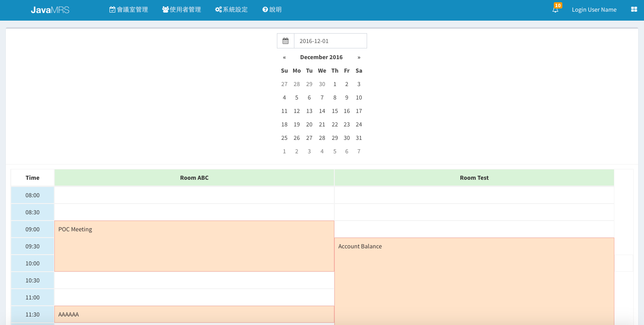Go to previous month with « arrow
Image resolution: width=644 pixels, height=325 pixels.
tap(285, 57)
